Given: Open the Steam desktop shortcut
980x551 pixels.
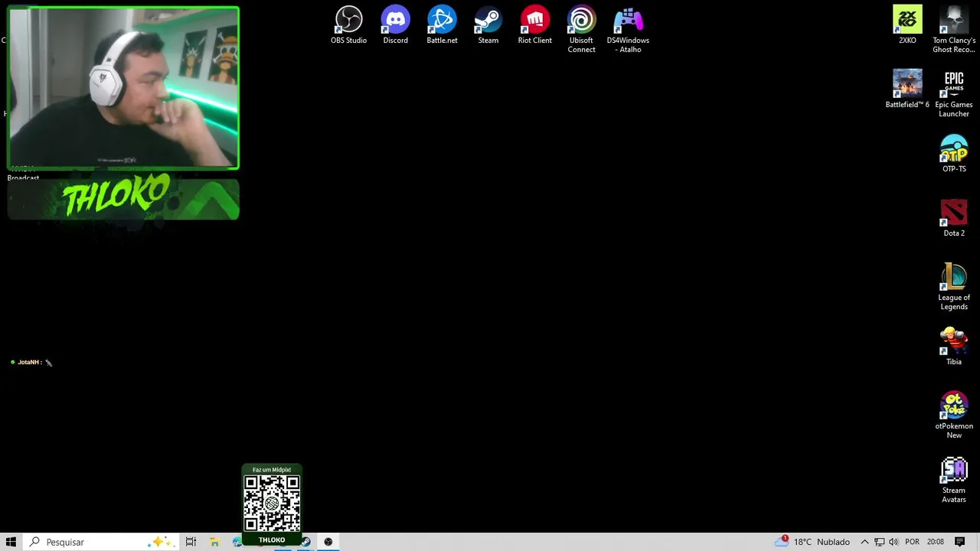Looking at the screenshot, I should coord(488,25).
